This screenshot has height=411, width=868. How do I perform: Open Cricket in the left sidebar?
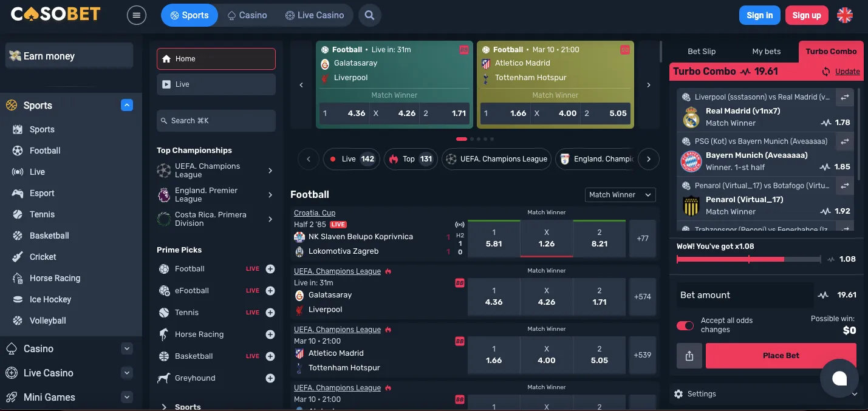[x=43, y=257]
